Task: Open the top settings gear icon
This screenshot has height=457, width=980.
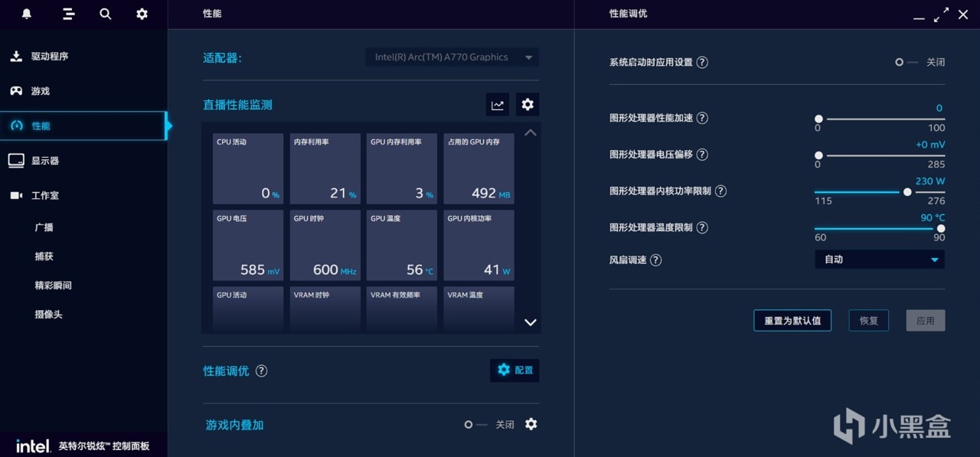Action: pos(142,14)
